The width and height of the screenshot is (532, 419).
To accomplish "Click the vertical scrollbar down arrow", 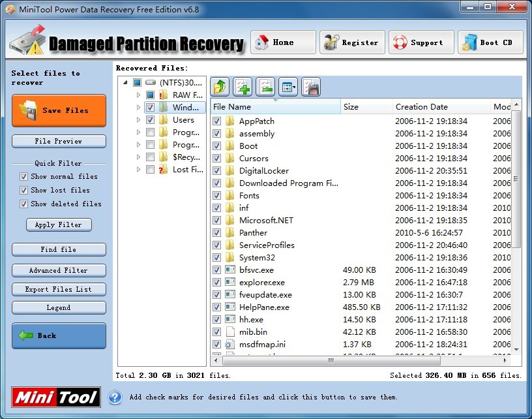I will (516, 349).
